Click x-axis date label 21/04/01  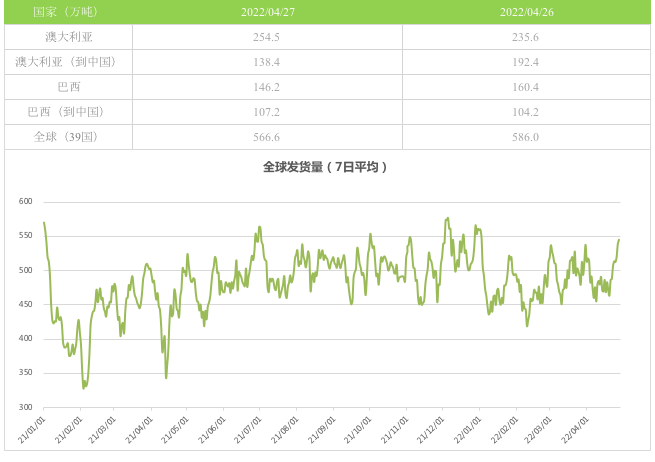(x=138, y=430)
